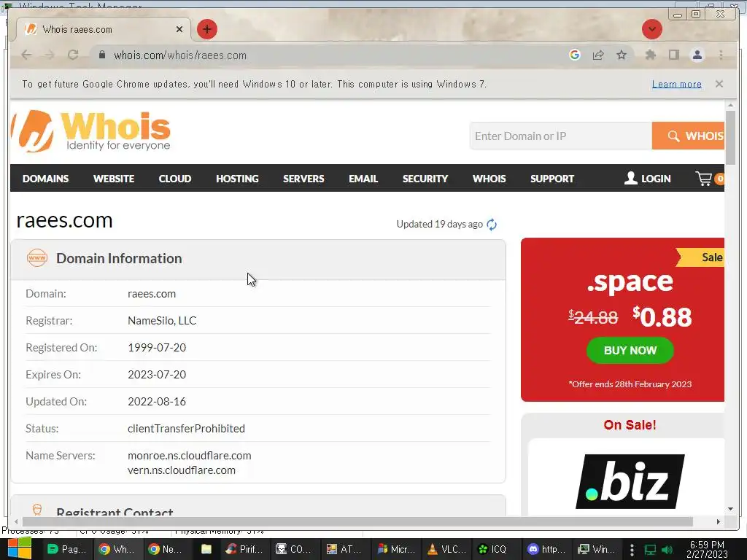Click the updated date 2022-08-16

tap(157, 402)
